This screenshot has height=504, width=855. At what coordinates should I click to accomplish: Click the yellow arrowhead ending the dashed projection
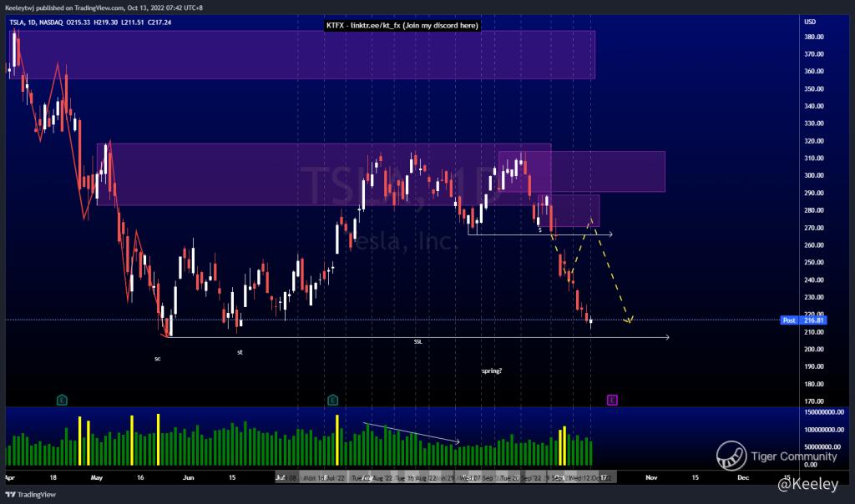pyautogui.click(x=629, y=320)
